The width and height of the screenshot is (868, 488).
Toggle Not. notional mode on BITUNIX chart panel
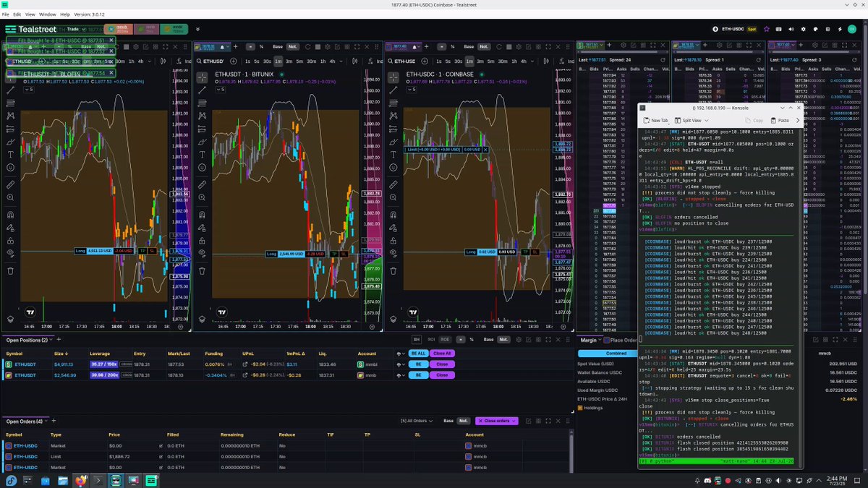pos(292,46)
